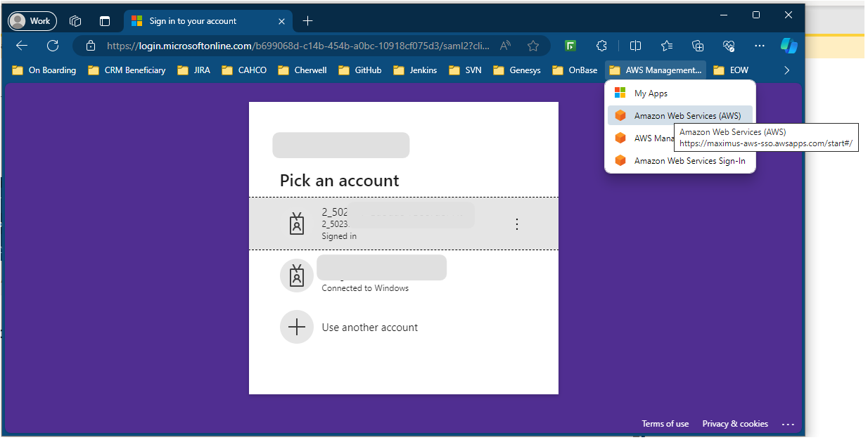This screenshot has width=868, height=440.
Task: Click Use another account
Action: click(x=369, y=327)
